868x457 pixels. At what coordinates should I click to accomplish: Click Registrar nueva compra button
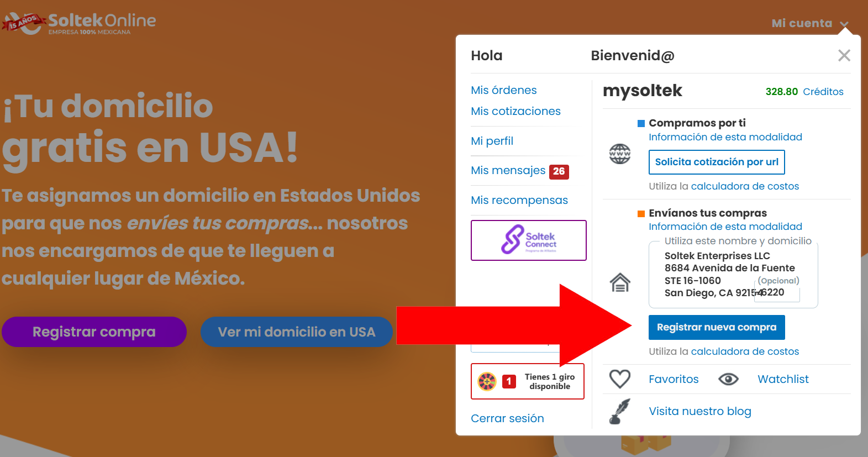pyautogui.click(x=717, y=327)
